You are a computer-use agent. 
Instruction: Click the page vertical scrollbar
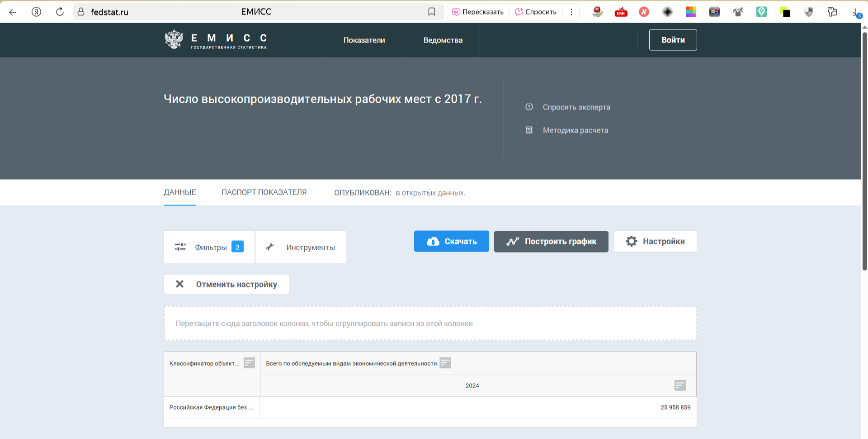864,149
